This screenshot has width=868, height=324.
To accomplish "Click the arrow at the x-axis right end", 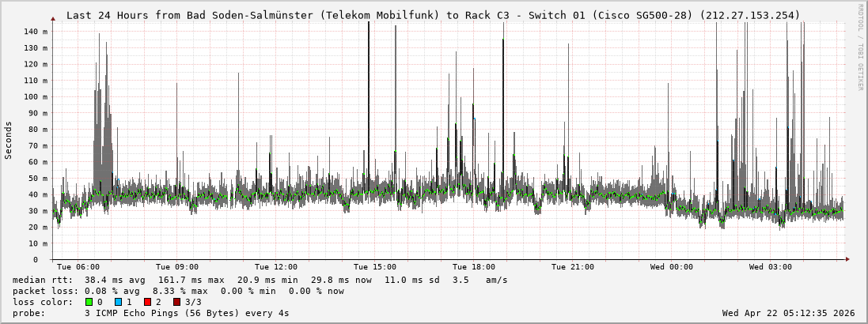I will [x=847, y=259].
